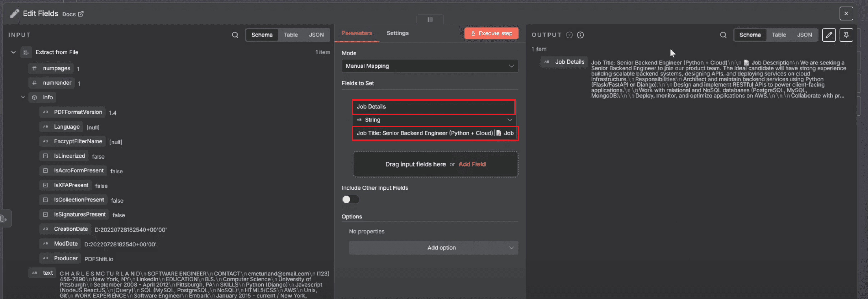The width and height of the screenshot is (868, 299).
Task: Click the object cube icon beside info
Action: pyautogui.click(x=34, y=97)
